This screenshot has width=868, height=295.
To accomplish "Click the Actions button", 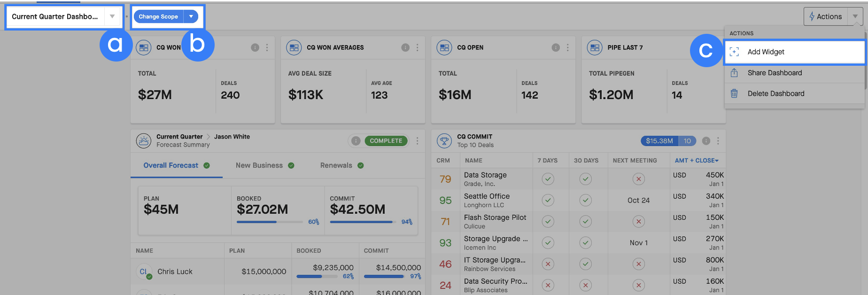I will click(826, 16).
